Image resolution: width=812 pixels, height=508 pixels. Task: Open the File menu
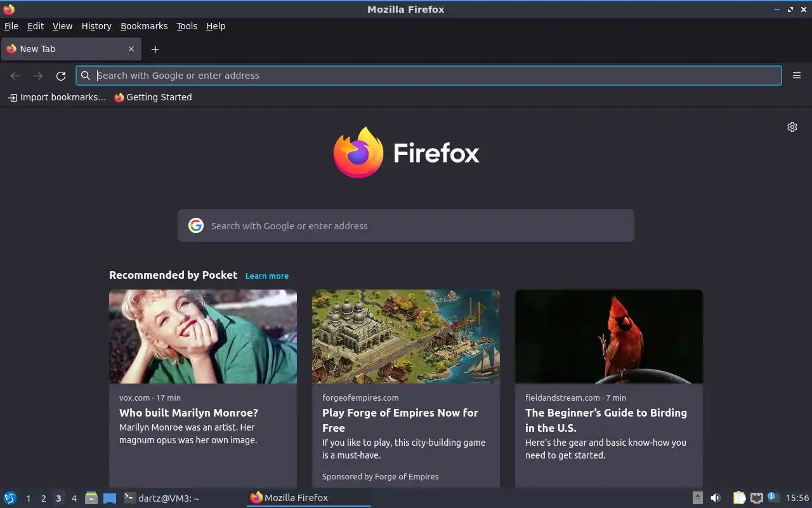coord(11,26)
